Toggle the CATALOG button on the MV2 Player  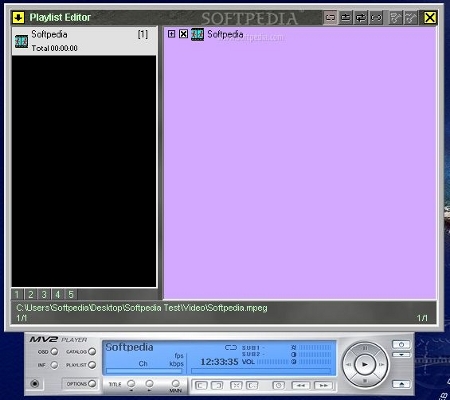coord(92,352)
